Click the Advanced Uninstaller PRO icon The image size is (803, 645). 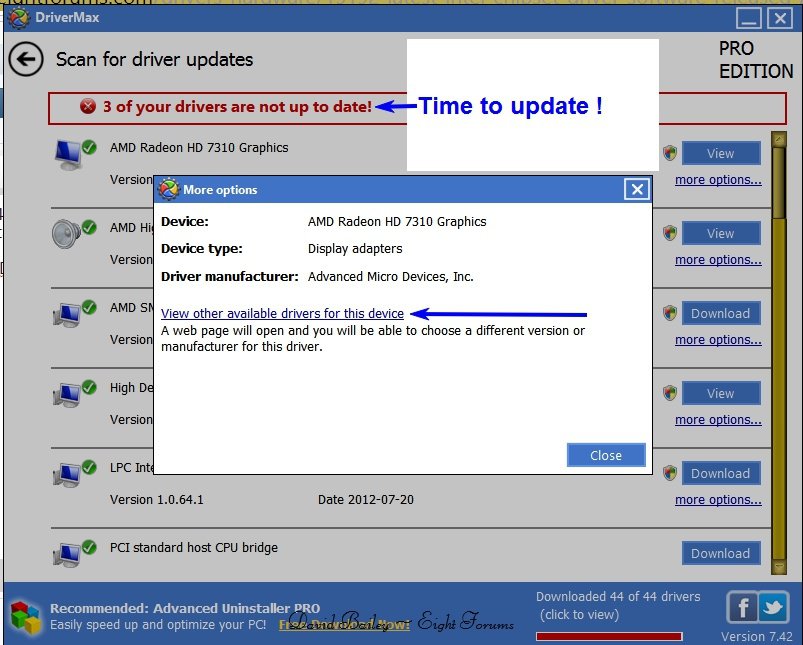coord(26,617)
